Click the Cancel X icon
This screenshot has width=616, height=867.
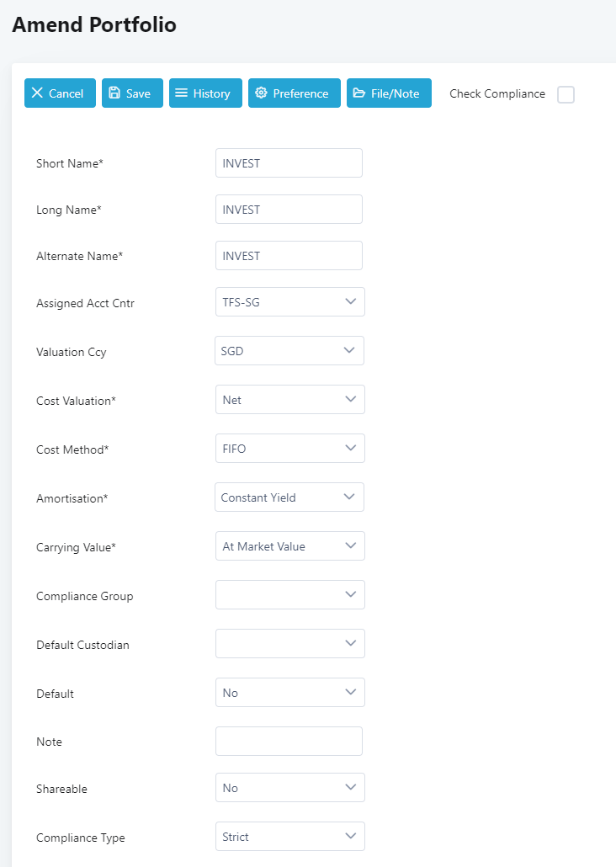pos(37,93)
